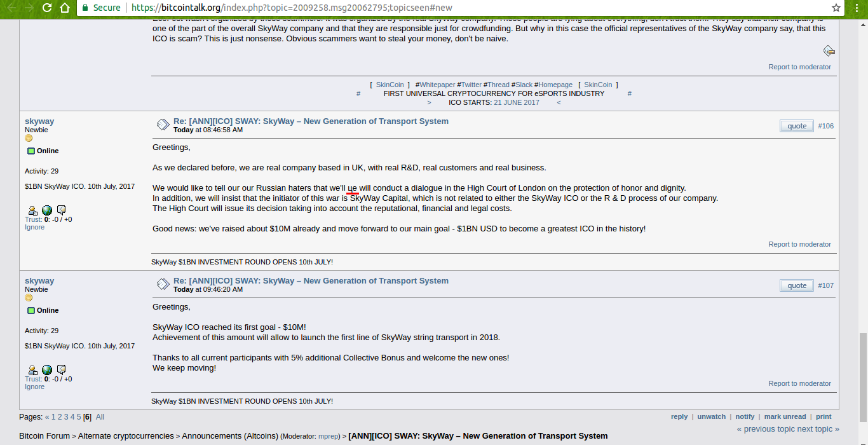Ignore user skyway in post #107
Image resolution: width=868 pixels, height=445 pixels.
click(34, 387)
